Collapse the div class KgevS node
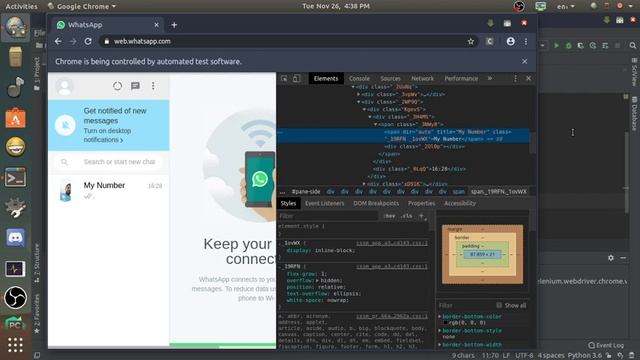 (x=364, y=109)
